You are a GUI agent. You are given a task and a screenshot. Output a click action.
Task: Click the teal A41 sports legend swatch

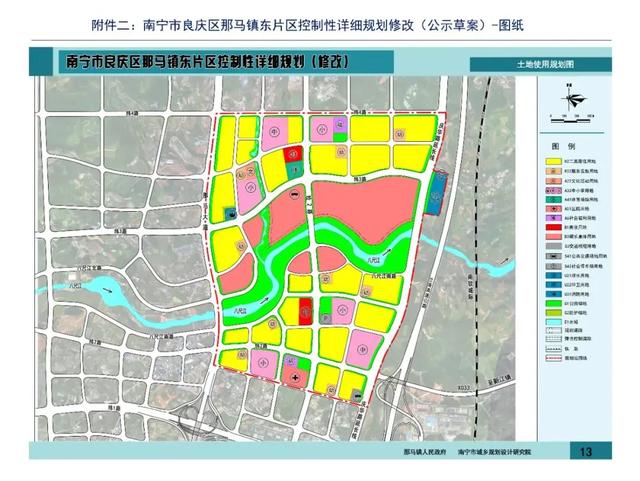point(553,199)
